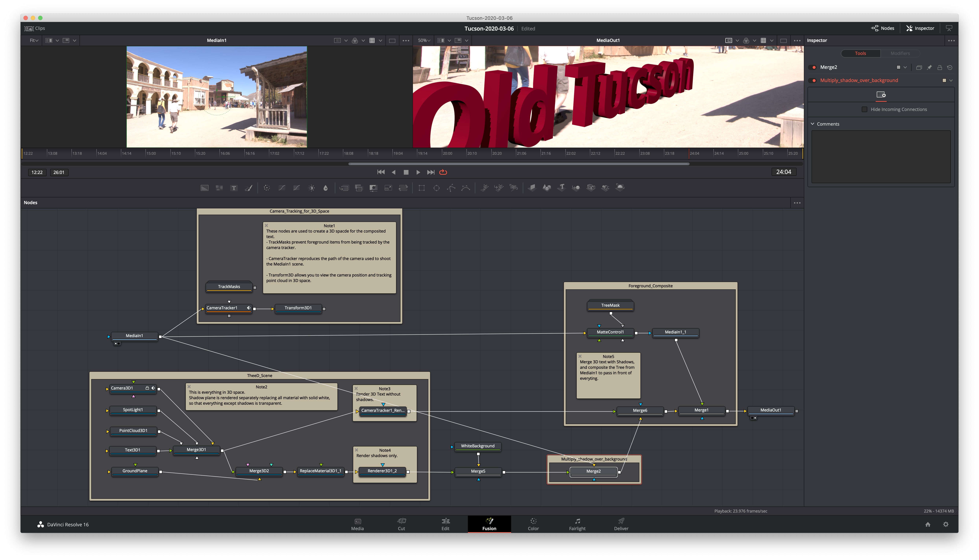Select the Modifiers tab in Inspector
The width and height of the screenshot is (979, 560).
point(900,53)
